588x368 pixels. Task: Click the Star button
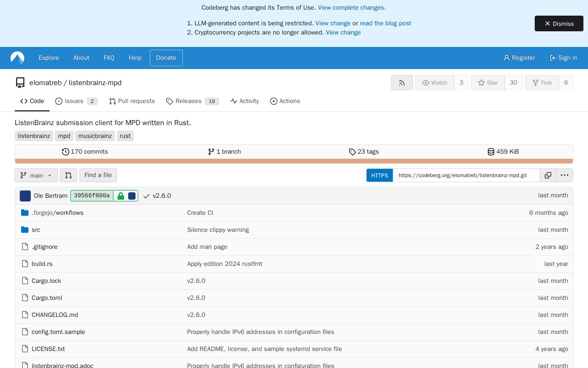(x=488, y=83)
